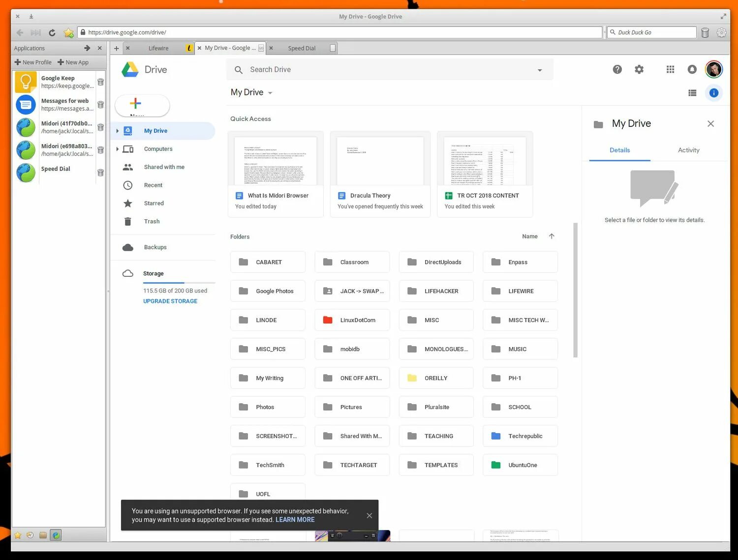Select the LIFEWIRE folder
The image size is (738, 560).
pos(520,291)
